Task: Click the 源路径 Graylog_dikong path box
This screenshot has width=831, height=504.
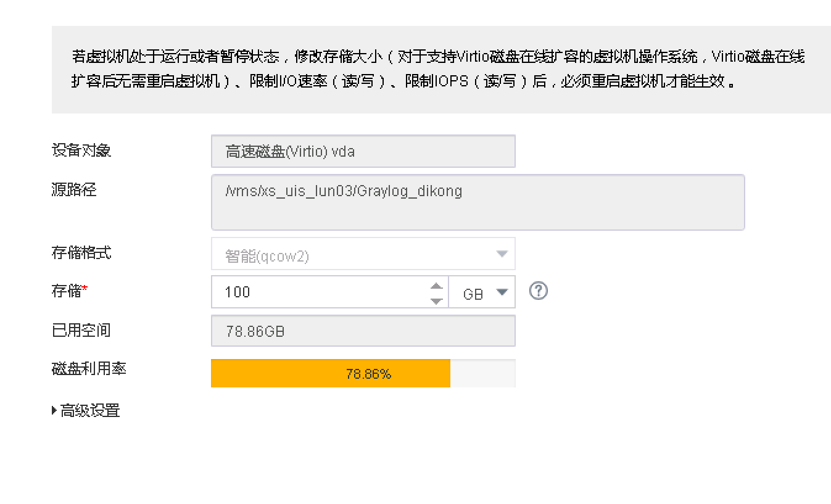Action: [x=478, y=202]
